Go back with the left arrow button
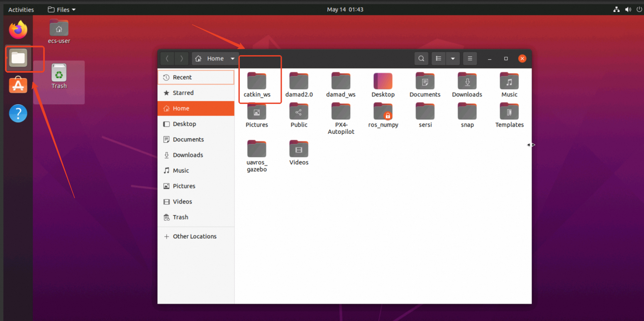 (167, 59)
